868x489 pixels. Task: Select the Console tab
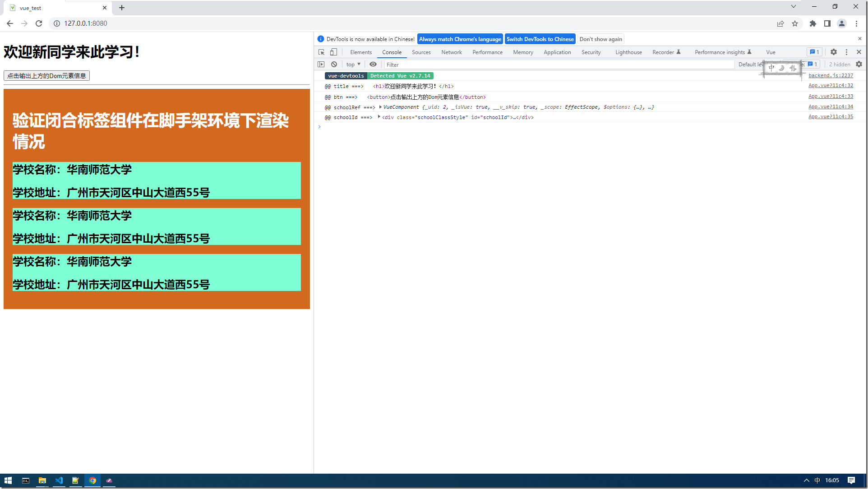click(x=392, y=52)
